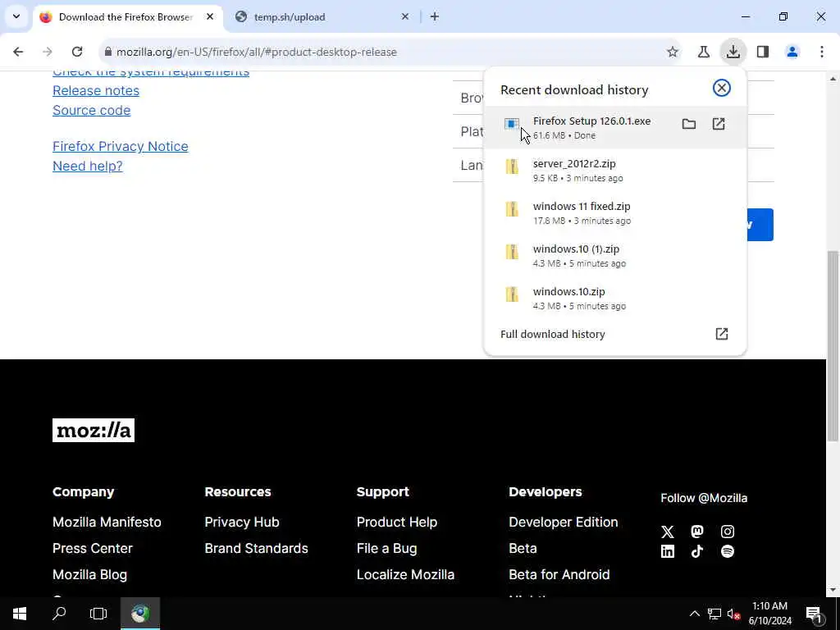Open Beta for Android footer link
840x630 pixels.
point(559,574)
